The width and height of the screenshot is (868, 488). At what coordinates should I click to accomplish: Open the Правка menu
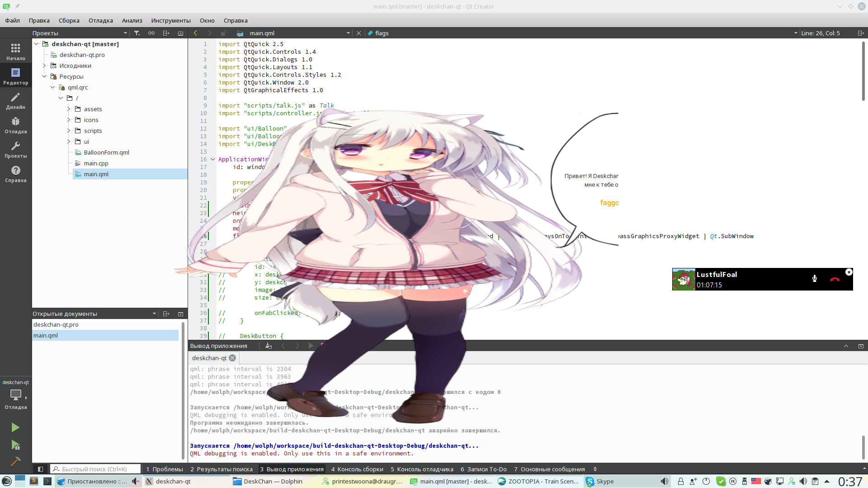[x=39, y=20]
